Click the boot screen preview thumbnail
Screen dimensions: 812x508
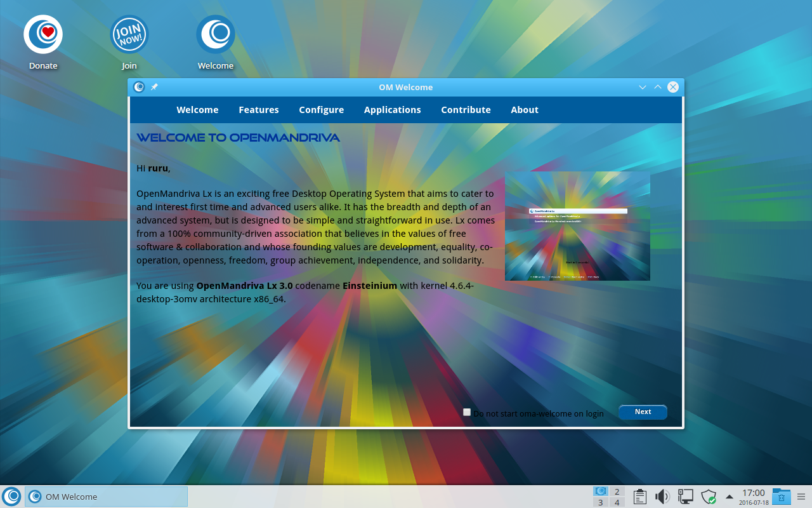tap(577, 226)
